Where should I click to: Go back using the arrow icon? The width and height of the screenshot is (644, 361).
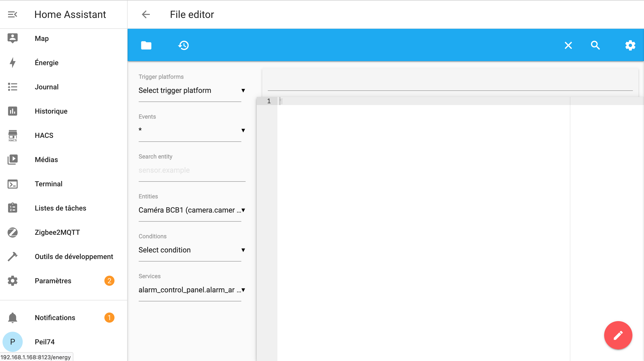click(146, 14)
